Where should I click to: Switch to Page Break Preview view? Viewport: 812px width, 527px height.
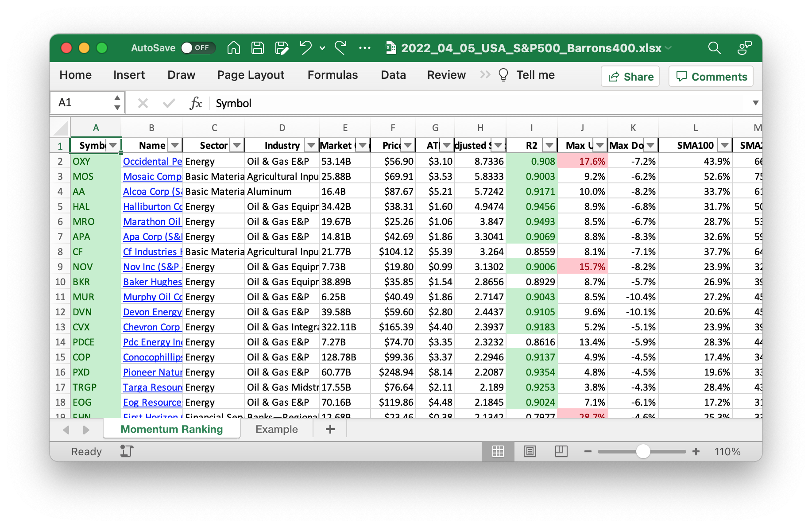pos(561,451)
